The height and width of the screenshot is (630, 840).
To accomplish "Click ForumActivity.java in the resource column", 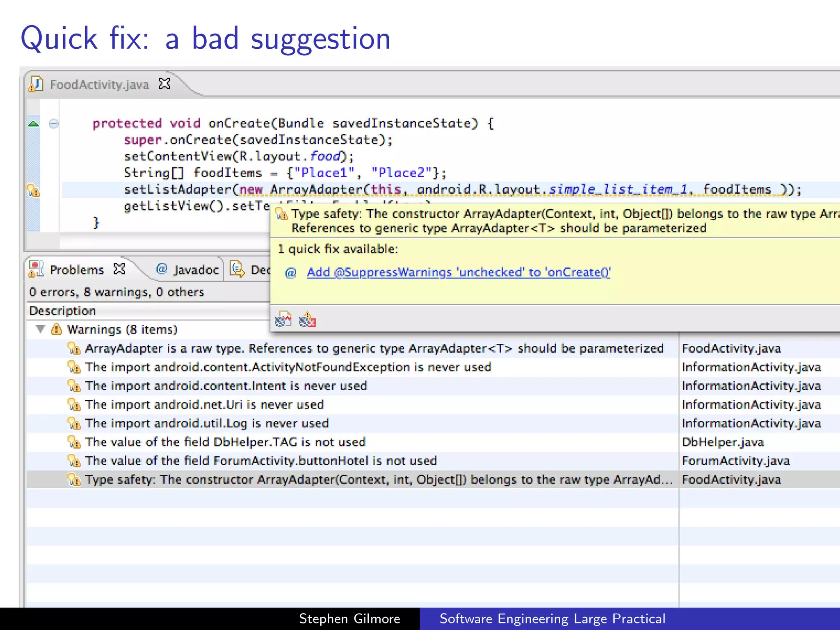I will [x=736, y=461].
